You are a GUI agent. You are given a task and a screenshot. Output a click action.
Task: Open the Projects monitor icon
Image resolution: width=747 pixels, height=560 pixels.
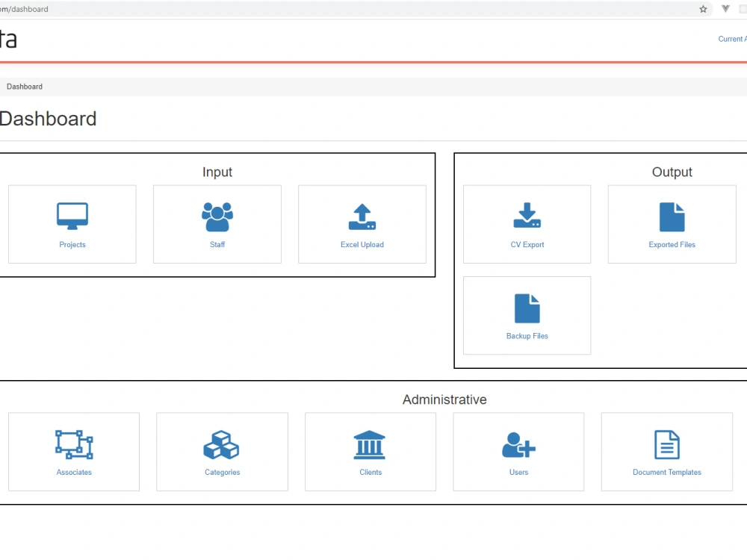[72, 217]
